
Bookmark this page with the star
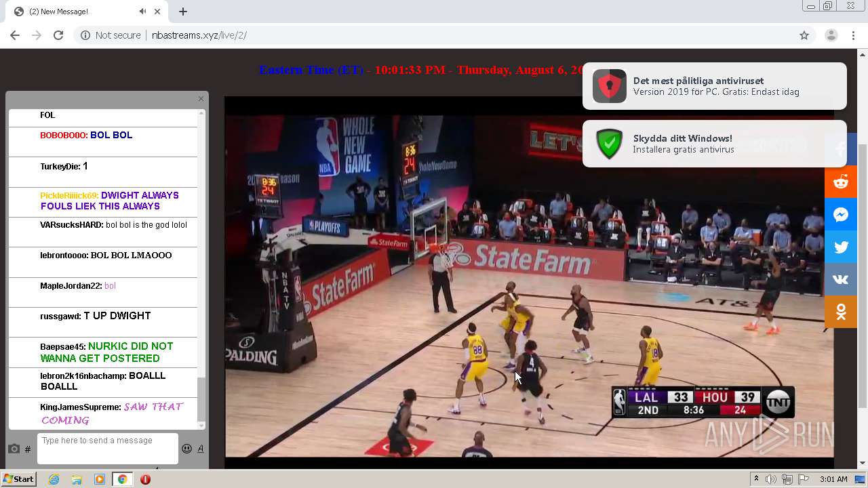point(804,35)
